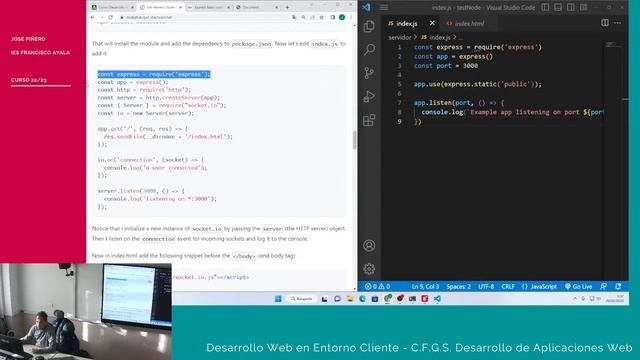Screen dimensions: 640x360
Task: Select servidor in the breadcrumb
Action: click(x=400, y=38)
